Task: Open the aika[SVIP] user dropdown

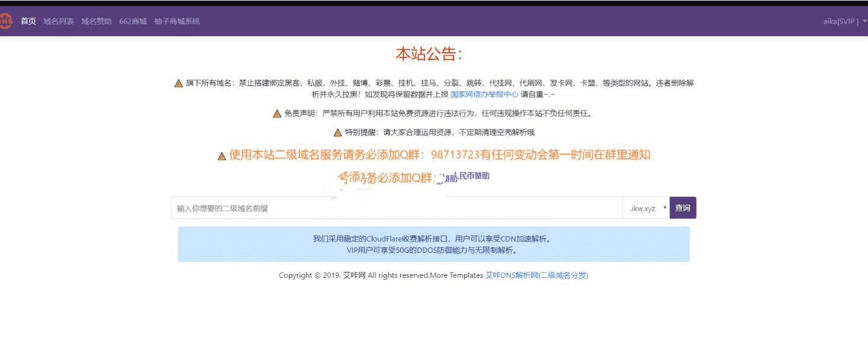Action: [x=844, y=21]
